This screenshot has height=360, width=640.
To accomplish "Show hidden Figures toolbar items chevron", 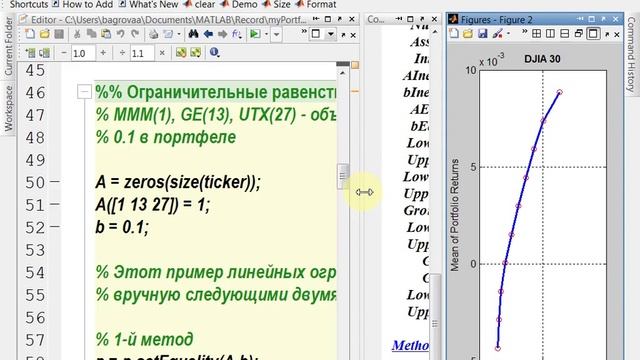I will click(x=524, y=32).
